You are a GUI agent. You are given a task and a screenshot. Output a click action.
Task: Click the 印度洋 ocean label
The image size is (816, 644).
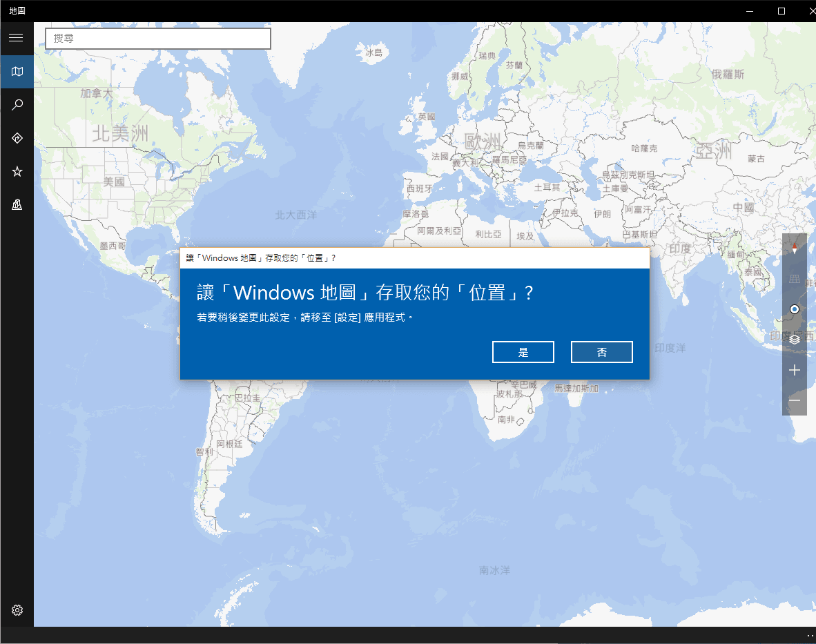click(670, 349)
